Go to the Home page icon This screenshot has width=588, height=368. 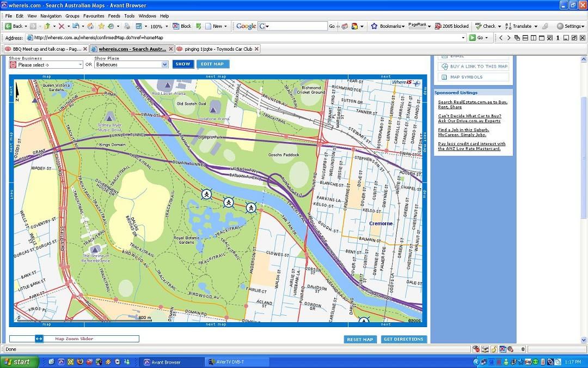[x=90, y=26]
